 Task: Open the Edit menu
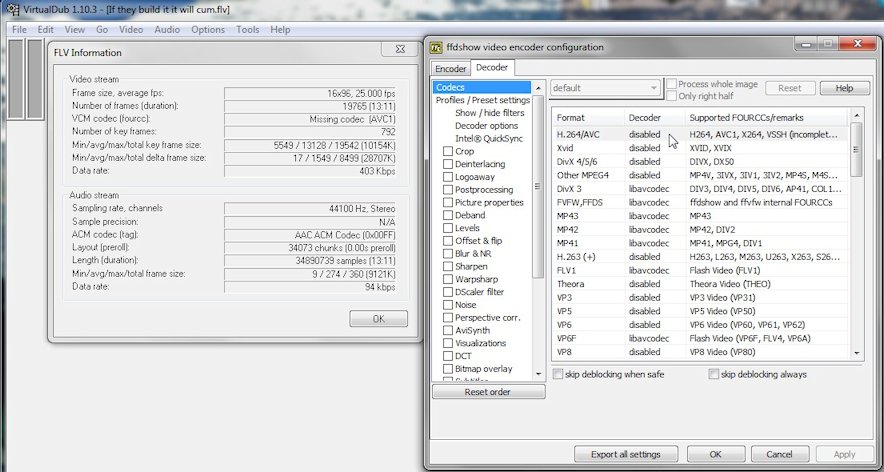tap(46, 29)
